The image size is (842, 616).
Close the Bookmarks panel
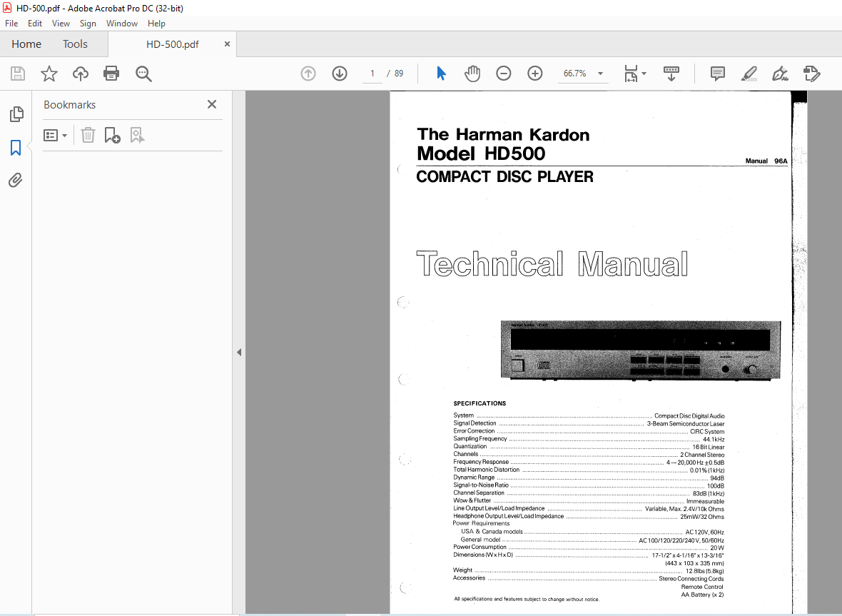point(212,104)
